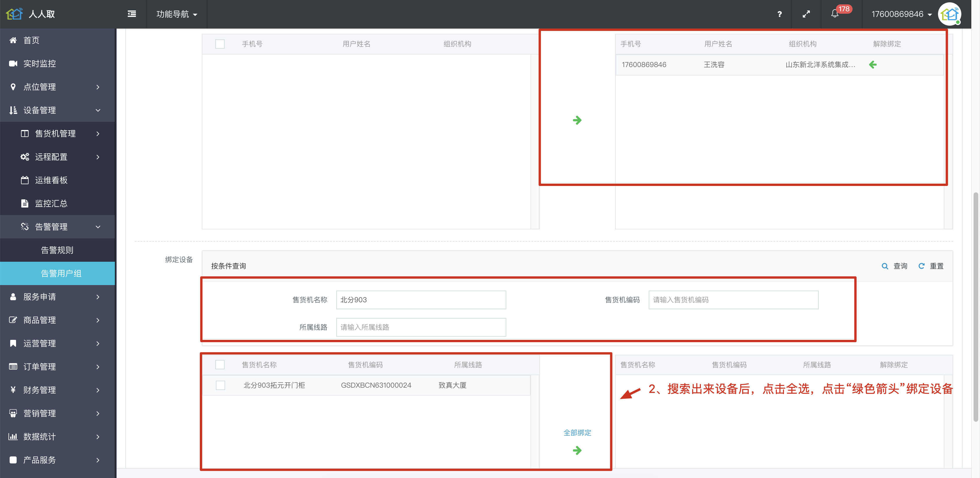Click 重置 reset button
Viewport: 980px width, 478px height.
tap(931, 266)
